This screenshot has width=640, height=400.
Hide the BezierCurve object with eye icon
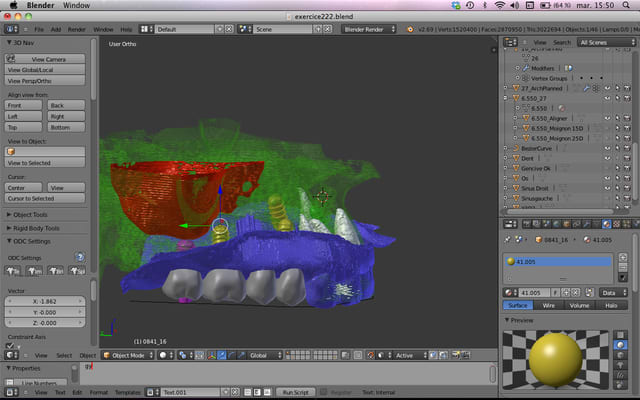(606, 148)
